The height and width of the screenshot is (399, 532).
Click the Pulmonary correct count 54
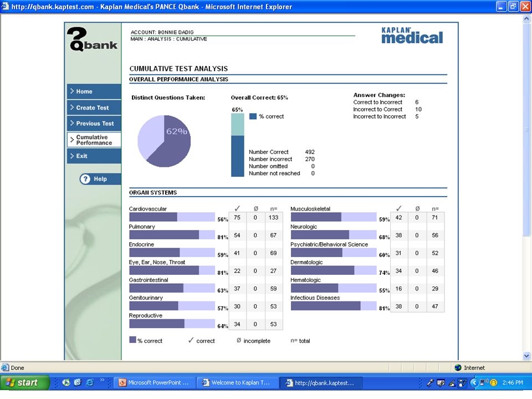(x=237, y=235)
